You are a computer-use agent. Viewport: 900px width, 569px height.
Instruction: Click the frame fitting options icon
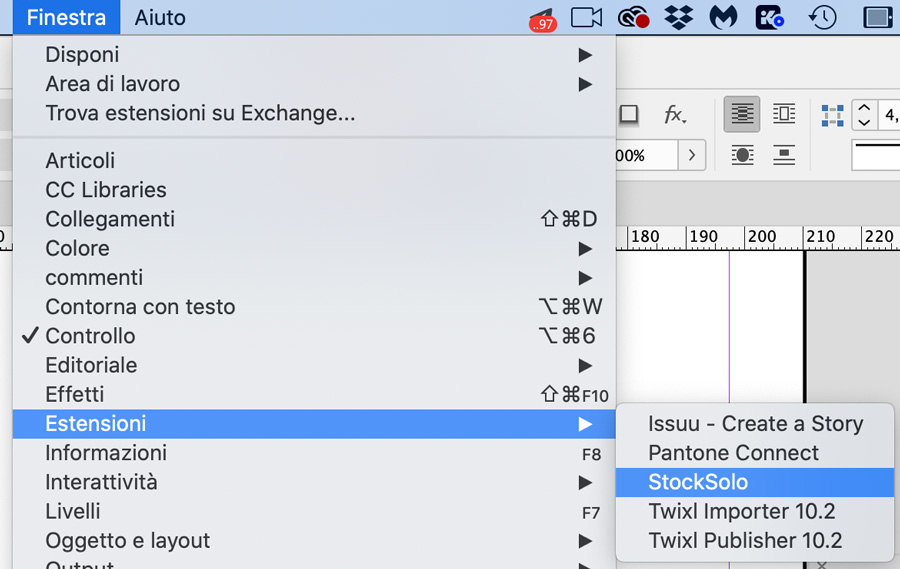click(832, 115)
